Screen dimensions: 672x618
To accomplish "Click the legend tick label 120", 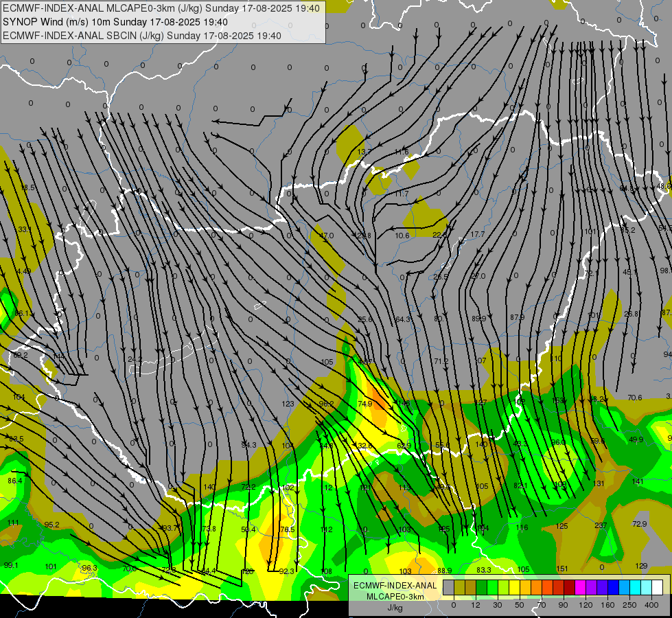I will 586,605.
